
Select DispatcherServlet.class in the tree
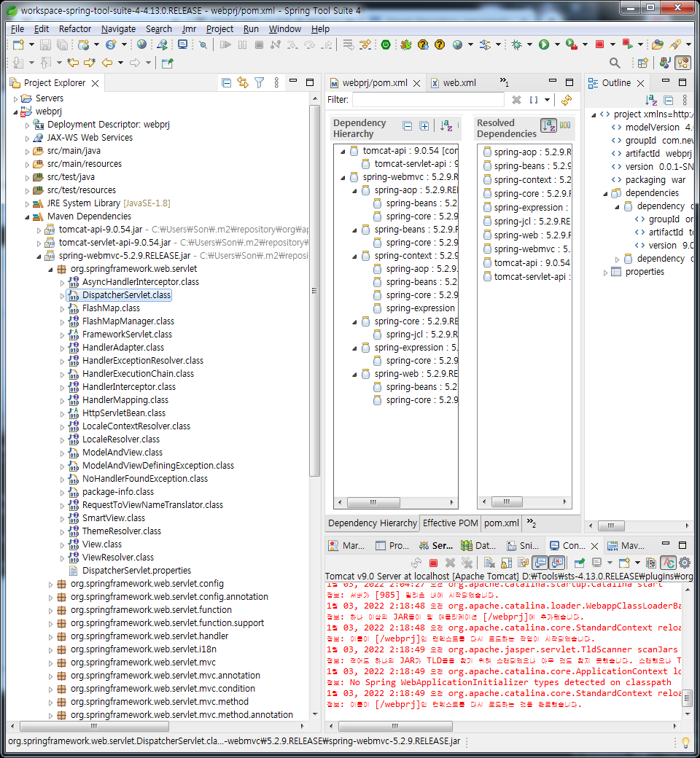(125, 295)
